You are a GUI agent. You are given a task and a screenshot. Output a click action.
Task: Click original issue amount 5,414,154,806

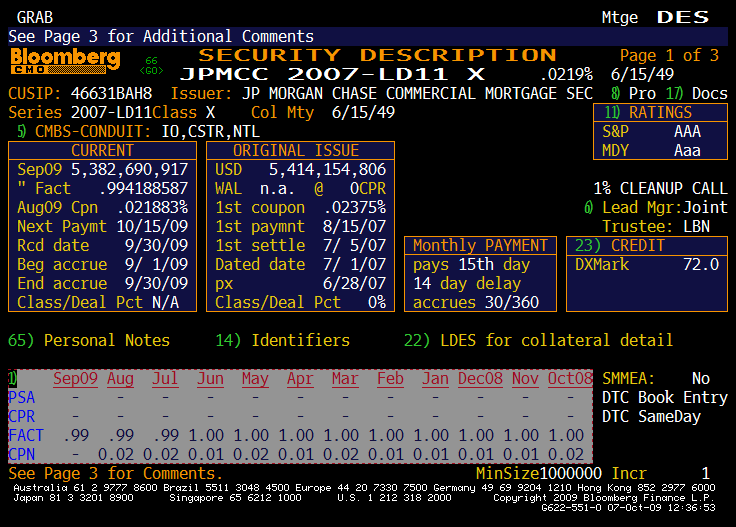[x=327, y=169]
